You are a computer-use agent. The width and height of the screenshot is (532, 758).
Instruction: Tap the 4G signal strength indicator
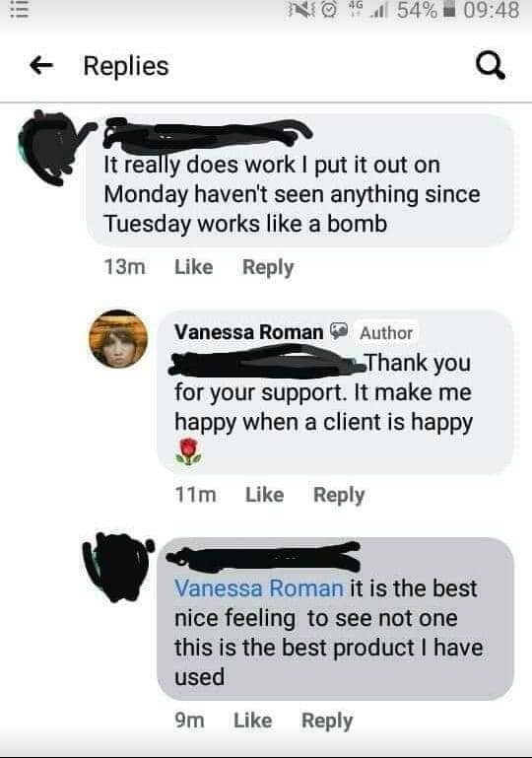[x=366, y=10]
